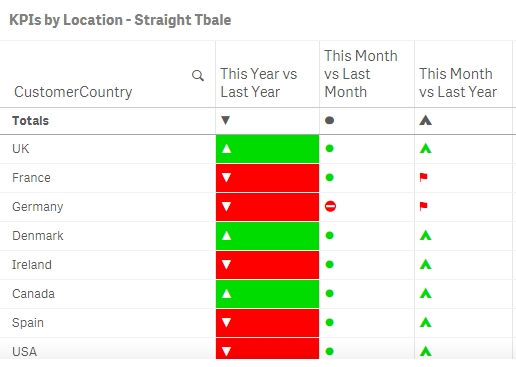Select the red France cell in This Year vs Last Year

(267, 178)
